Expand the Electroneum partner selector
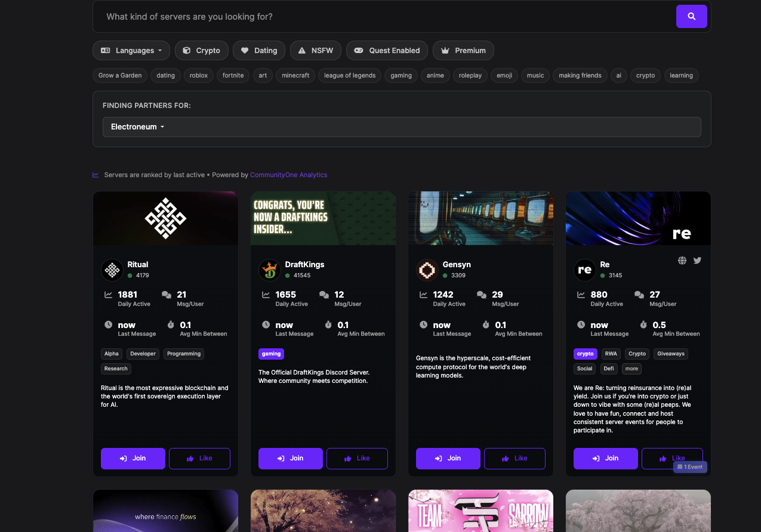The width and height of the screenshot is (761, 532). (137, 126)
